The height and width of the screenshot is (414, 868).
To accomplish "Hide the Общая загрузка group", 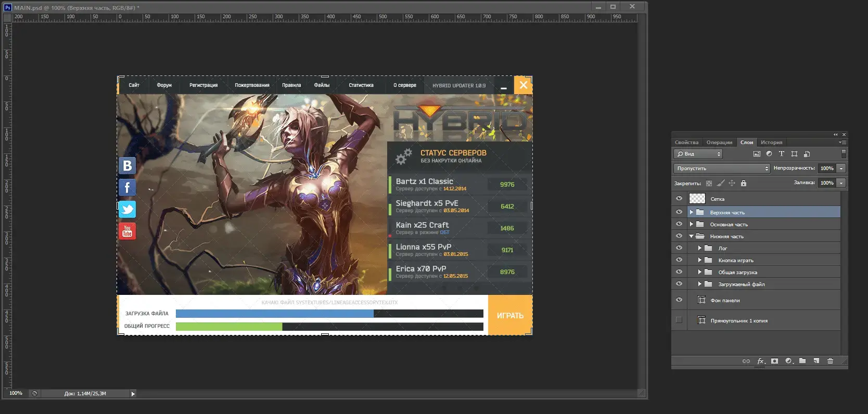I will coord(679,272).
